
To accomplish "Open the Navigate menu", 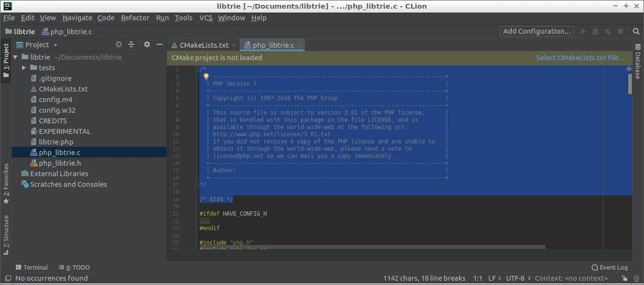I will coord(77,18).
